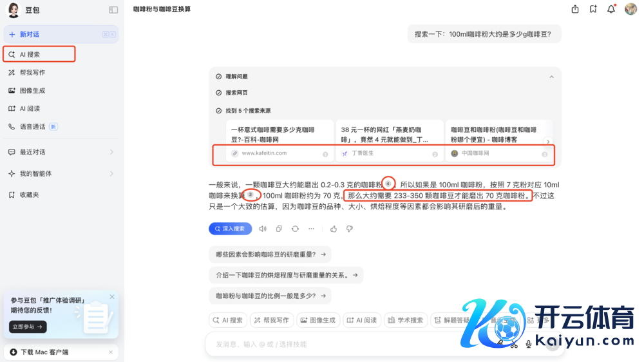Dismiss the 下载 Mac 客户端 bar
The width and height of the screenshot is (644, 362).
point(111,352)
